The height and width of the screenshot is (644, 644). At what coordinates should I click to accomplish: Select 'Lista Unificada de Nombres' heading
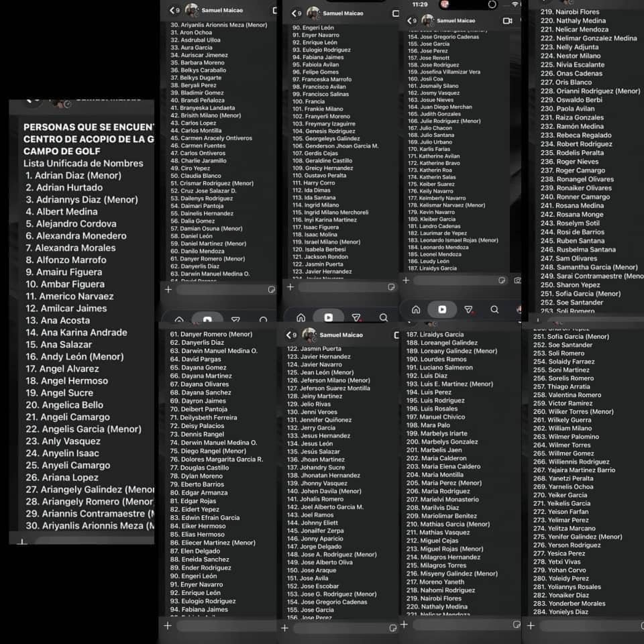(83, 164)
